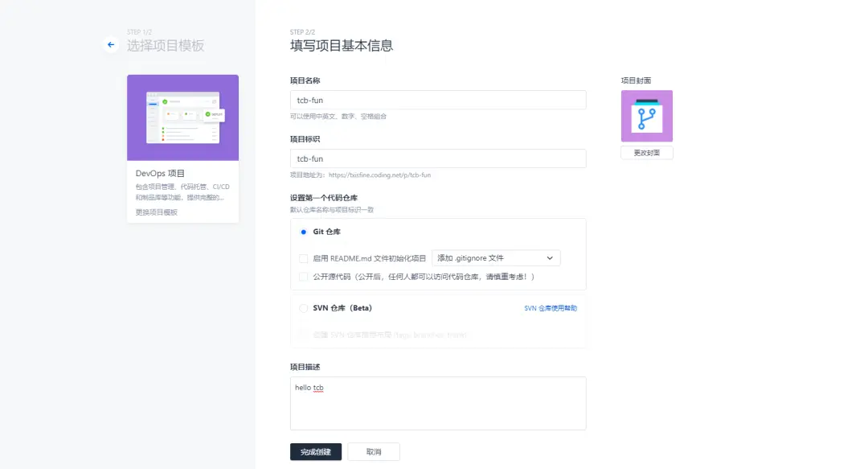Click the DevOps 项目 card title

(x=160, y=174)
